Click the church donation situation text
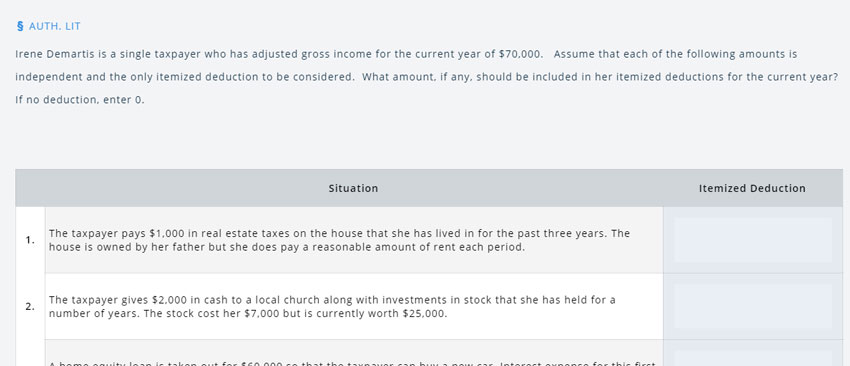The height and width of the screenshot is (366, 850). 332,307
